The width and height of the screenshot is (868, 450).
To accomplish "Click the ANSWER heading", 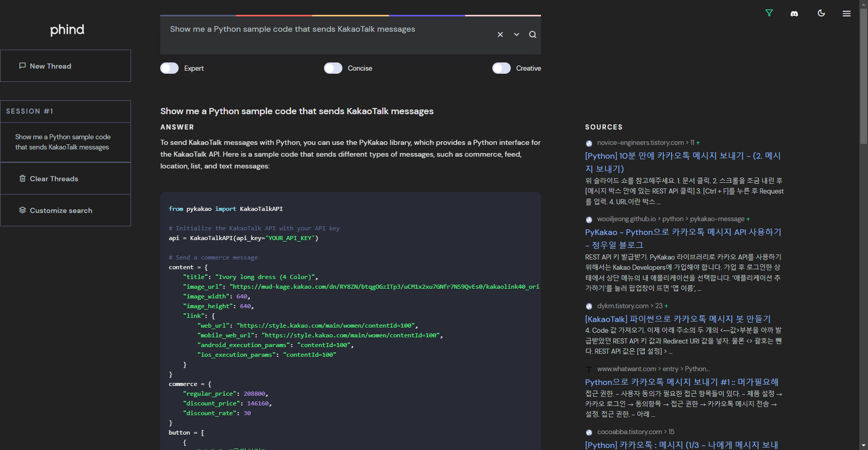I will pyautogui.click(x=177, y=127).
